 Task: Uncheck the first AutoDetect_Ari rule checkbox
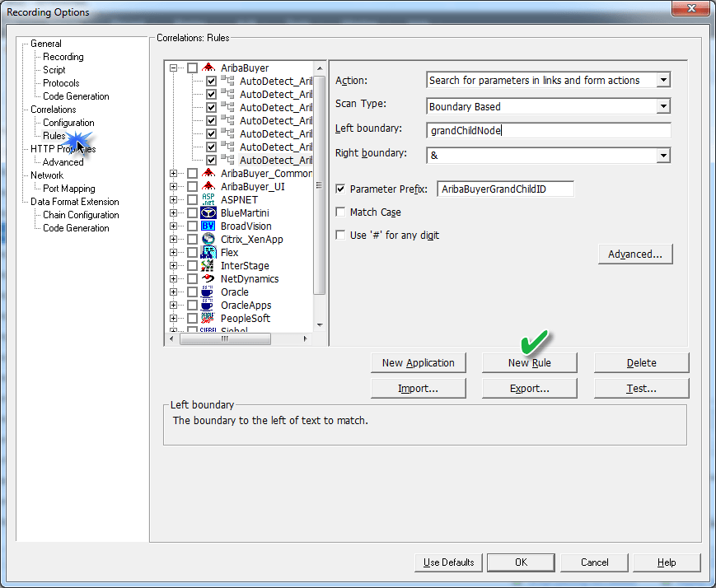tap(211, 82)
